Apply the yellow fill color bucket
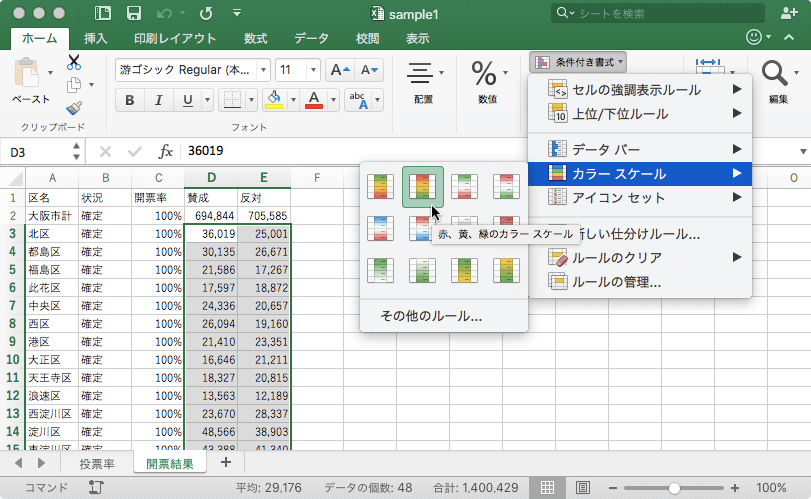 [x=274, y=100]
